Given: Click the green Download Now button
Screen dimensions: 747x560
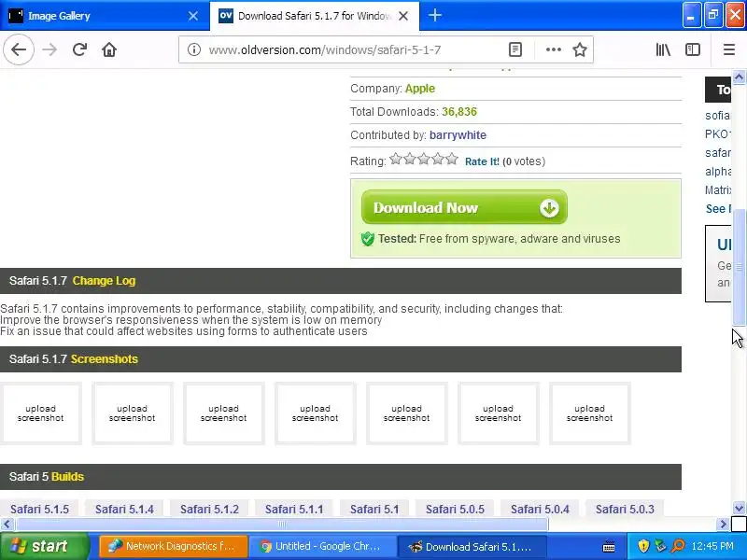Looking at the screenshot, I should coord(464,207).
